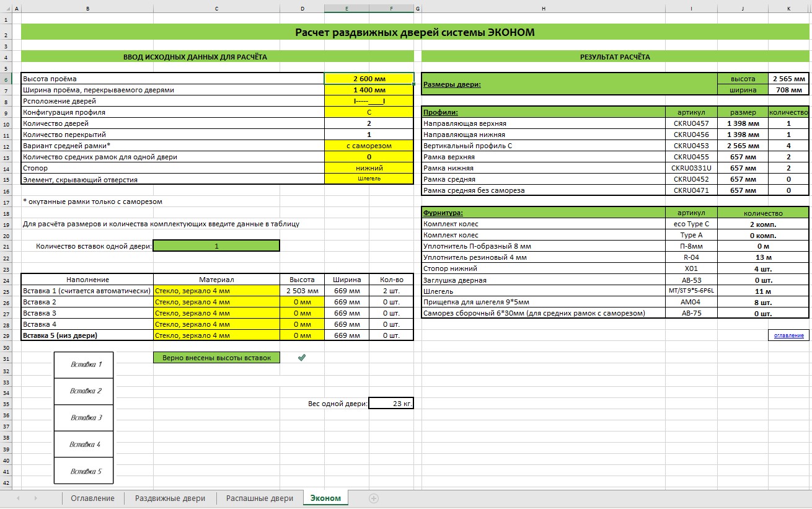Switch to Раздвижные двери sheet tab
812x509 pixels.
170,498
